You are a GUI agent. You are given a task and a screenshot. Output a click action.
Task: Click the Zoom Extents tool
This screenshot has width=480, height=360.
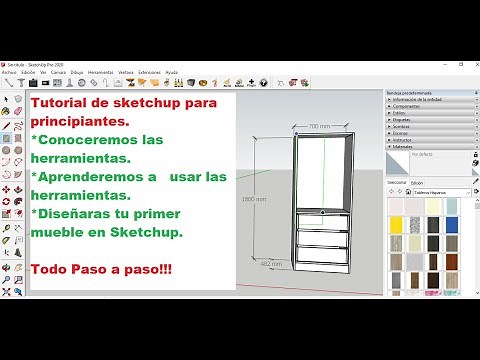(6, 292)
